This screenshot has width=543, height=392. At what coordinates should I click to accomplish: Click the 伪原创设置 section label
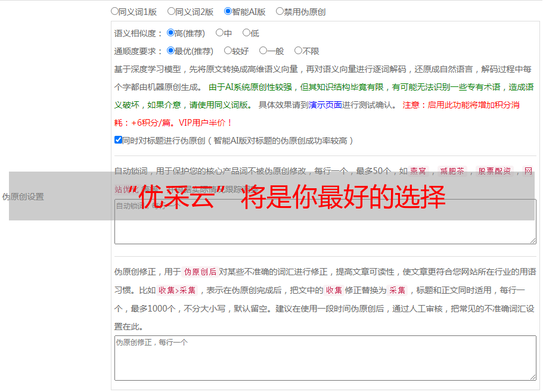tap(23, 197)
